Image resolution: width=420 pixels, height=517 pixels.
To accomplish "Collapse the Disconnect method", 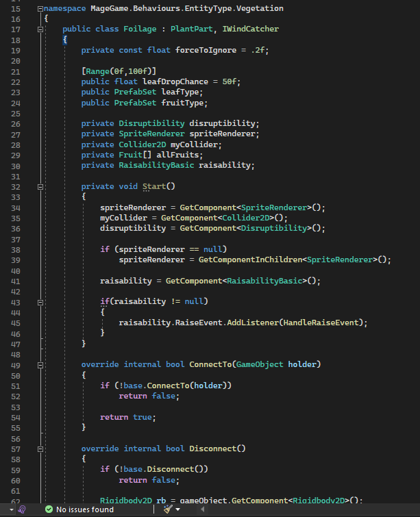I will 40,449.
